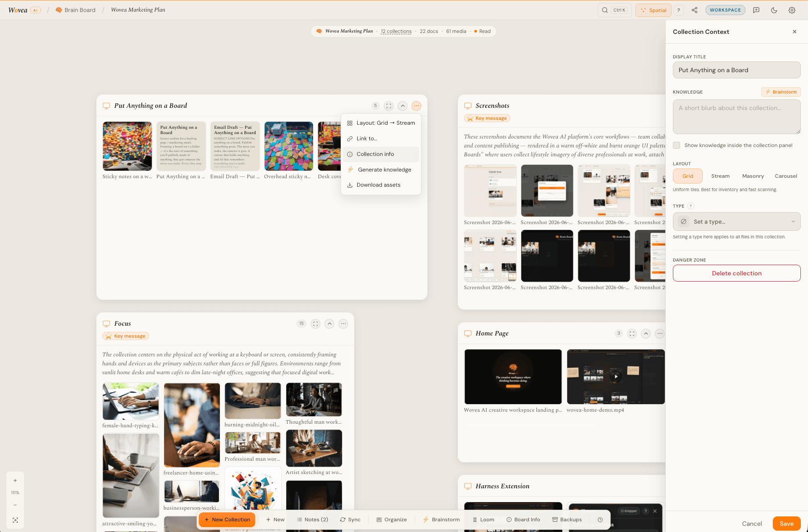This screenshot has height=532, width=808.
Task: Edit the Display Title field
Action: click(x=737, y=70)
